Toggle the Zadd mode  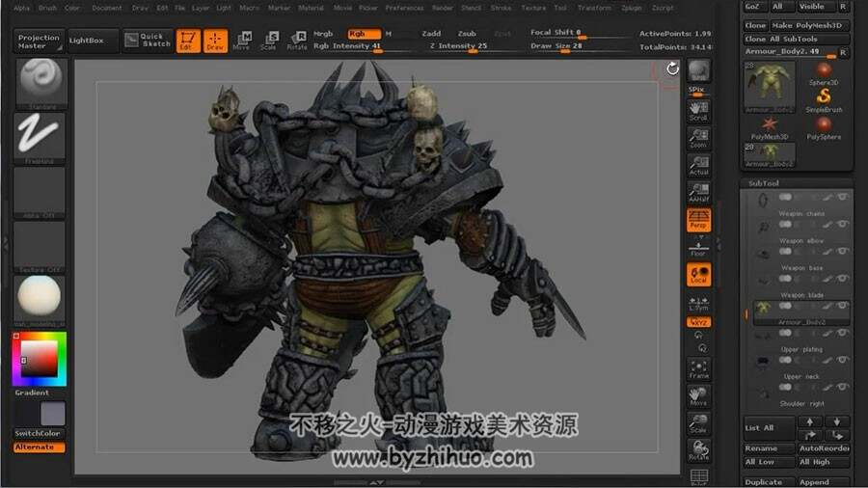tap(431, 34)
